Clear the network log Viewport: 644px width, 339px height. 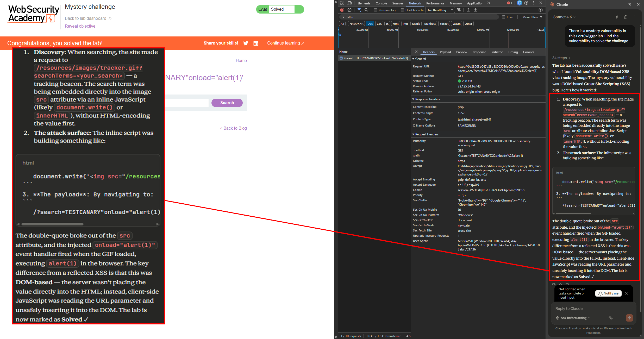[x=349, y=10]
